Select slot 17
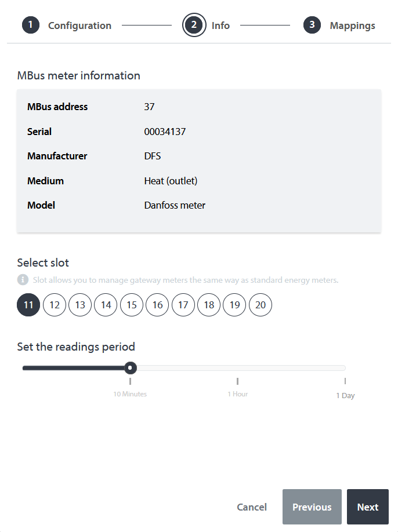The width and height of the screenshot is (398, 532). pos(183,305)
